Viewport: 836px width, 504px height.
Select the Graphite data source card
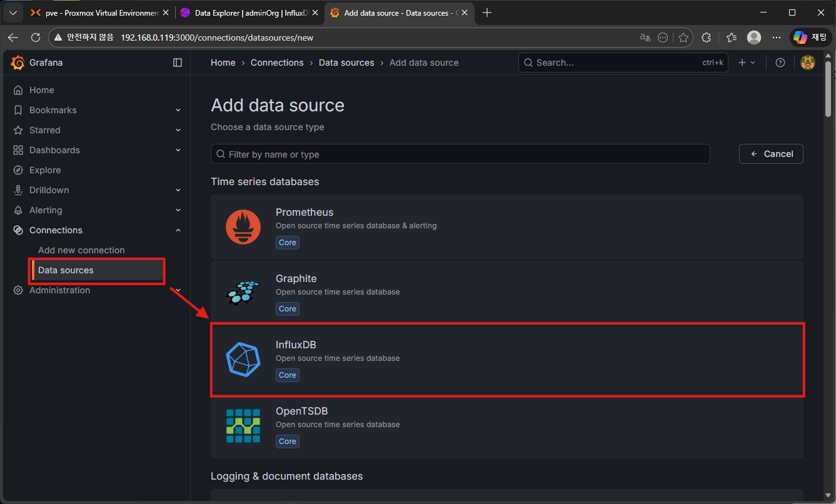[507, 293]
